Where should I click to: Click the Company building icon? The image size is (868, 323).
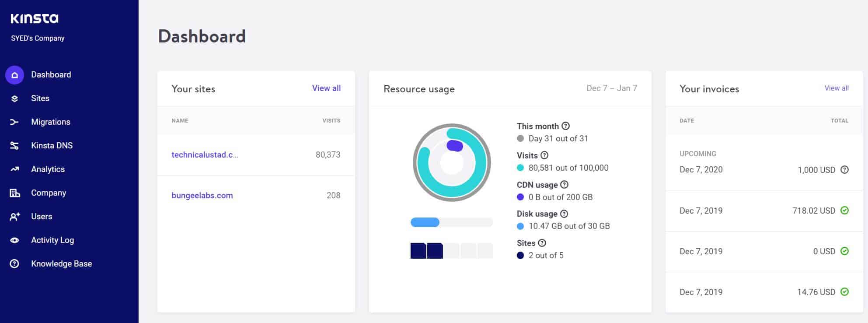tap(14, 193)
